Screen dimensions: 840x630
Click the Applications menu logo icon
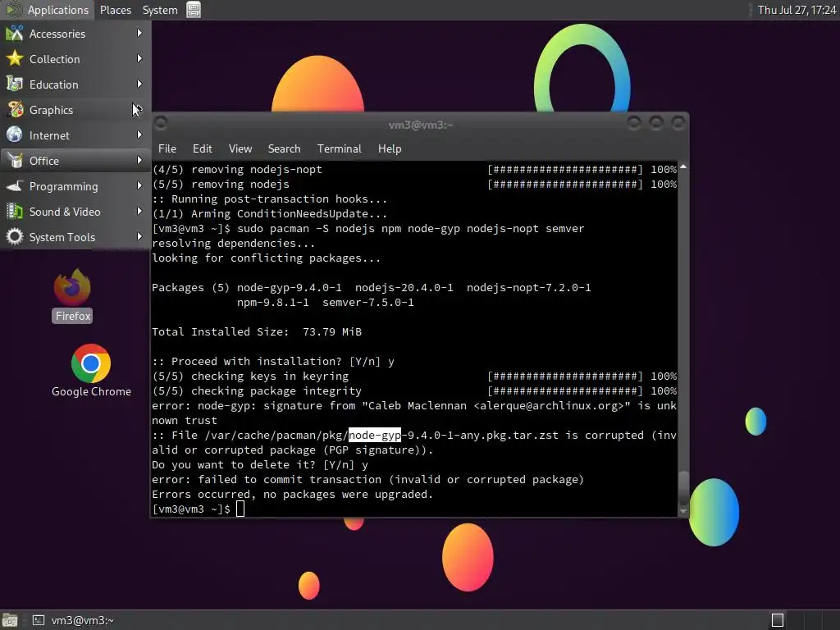coord(13,10)
